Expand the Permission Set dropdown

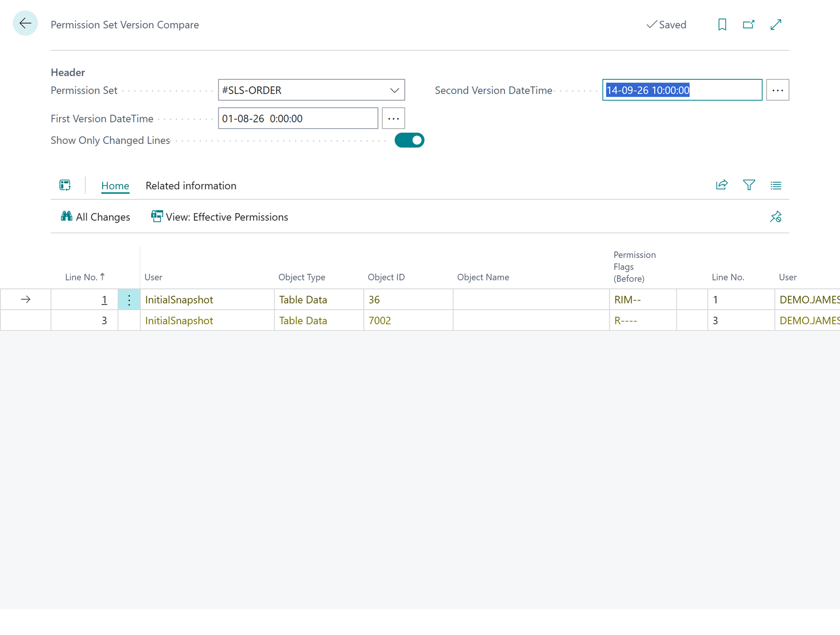pyautogui.click(x=395, y=90)
